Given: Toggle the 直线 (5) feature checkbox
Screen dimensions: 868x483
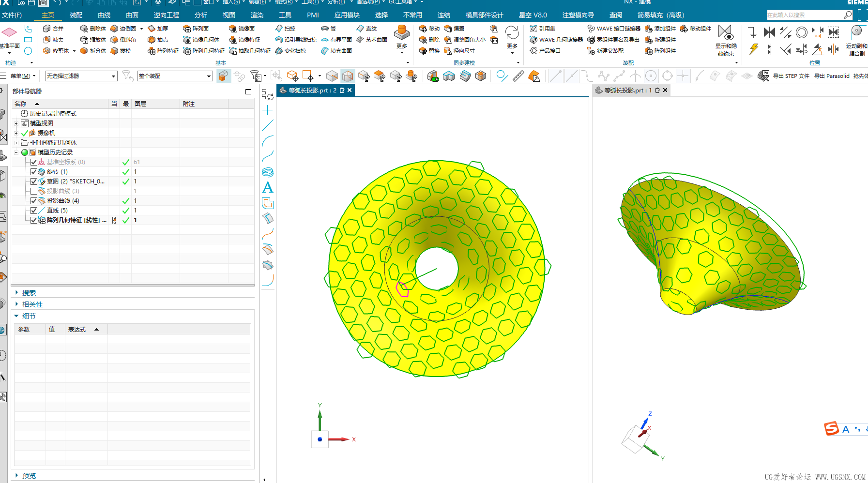Looking at the screenshot, I should point(34,211).
